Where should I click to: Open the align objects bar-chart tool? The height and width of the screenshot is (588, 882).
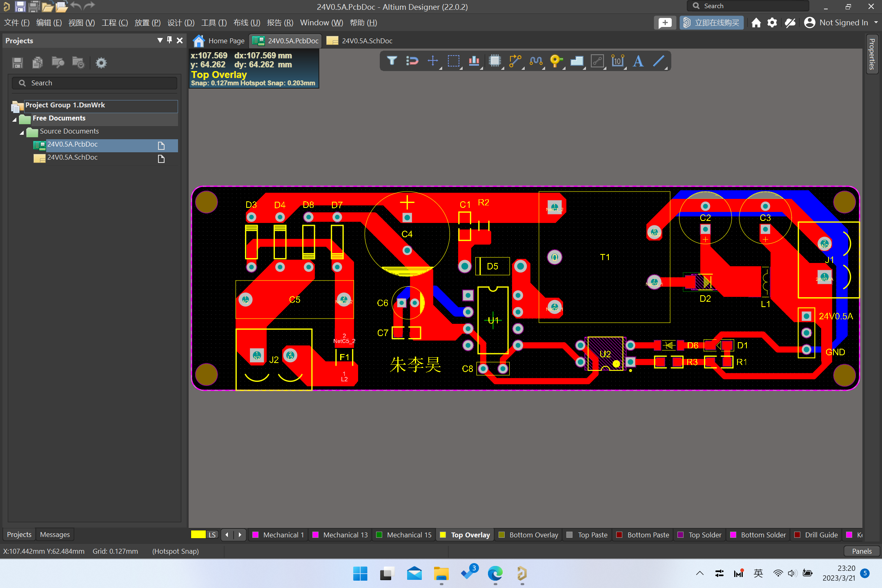pos(474,61)
